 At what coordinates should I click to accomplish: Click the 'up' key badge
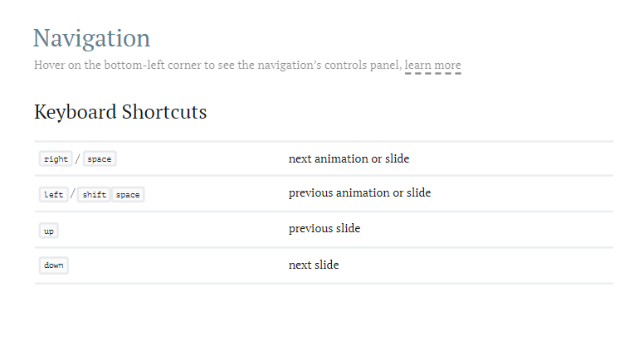point(49,231)
